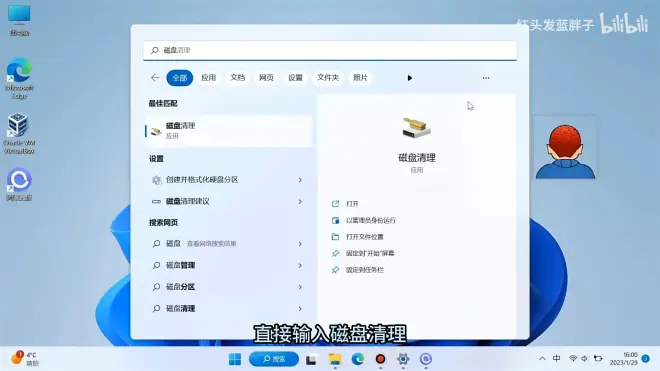The image size is (660, 371).
Task: Show more filter tabs with play arrow
Action: pos(410,78)
